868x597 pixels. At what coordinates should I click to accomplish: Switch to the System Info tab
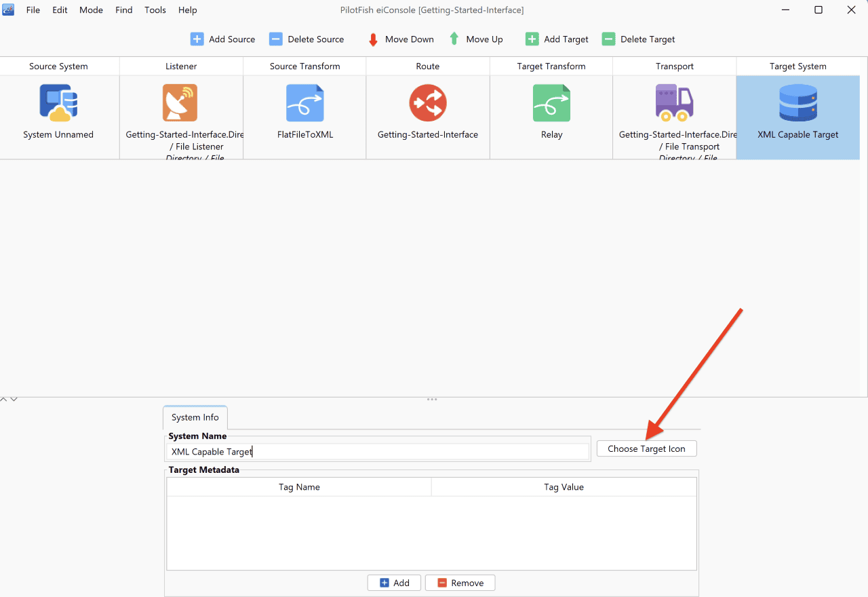(195, 417)
